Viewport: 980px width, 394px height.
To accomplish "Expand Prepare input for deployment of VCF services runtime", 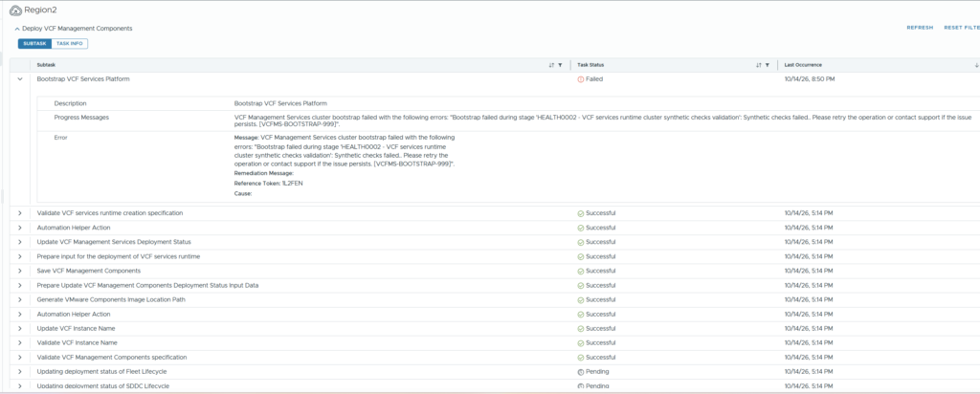I will (x=20, y=256).
